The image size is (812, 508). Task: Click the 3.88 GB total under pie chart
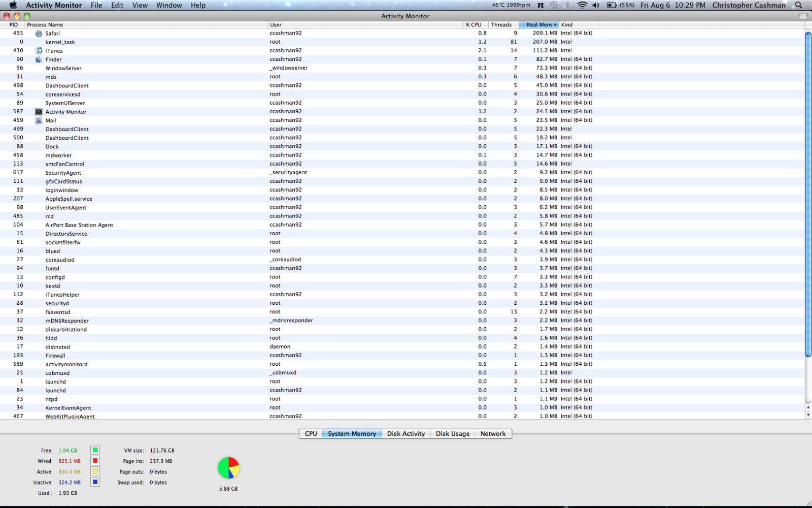pos(228,489)
